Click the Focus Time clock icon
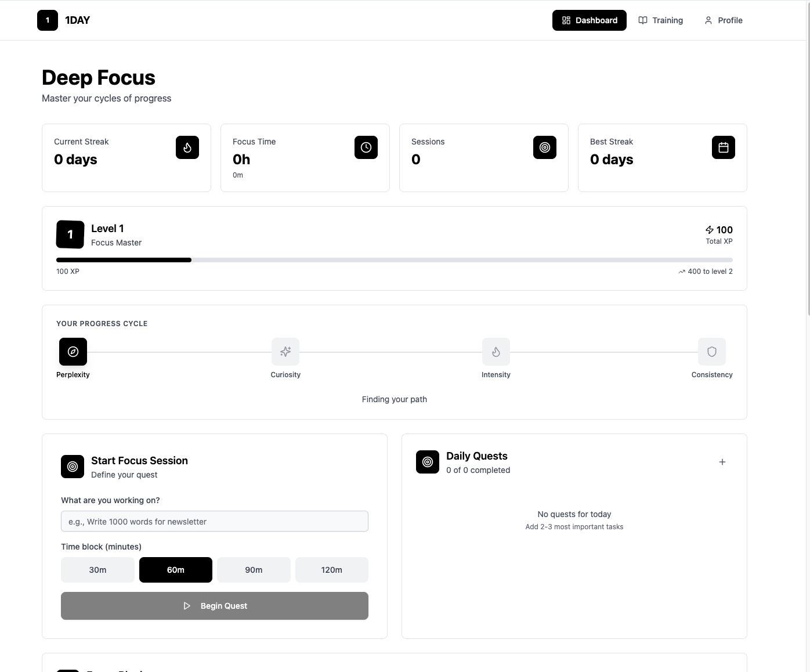This screenshot has width=810, height=672. [366, 147]
